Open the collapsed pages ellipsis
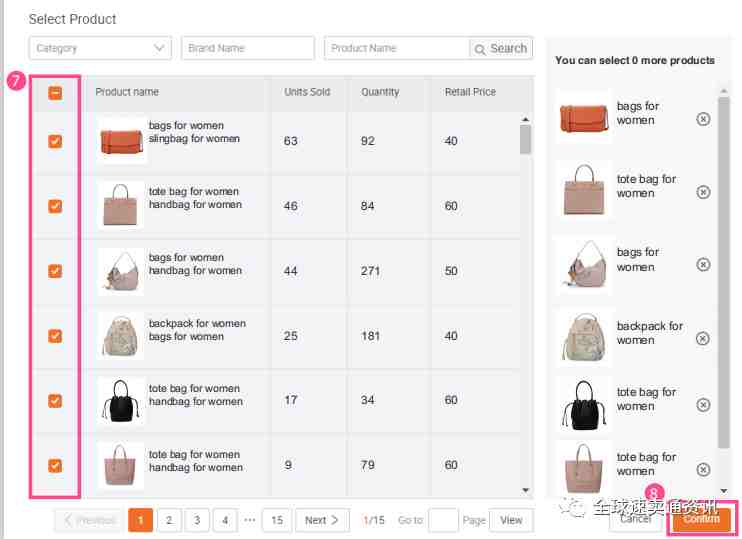 [250, 520]
